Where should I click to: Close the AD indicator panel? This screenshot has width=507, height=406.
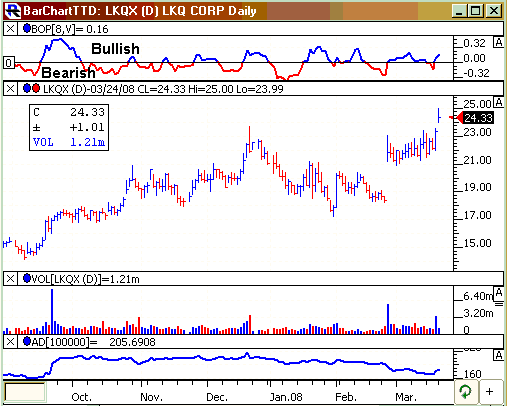pos(10,342)
